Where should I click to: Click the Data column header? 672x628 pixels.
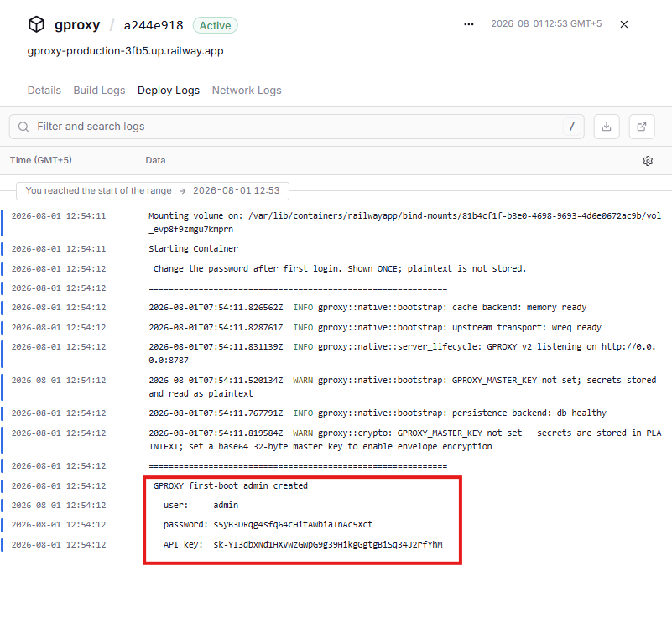[155, 160]
